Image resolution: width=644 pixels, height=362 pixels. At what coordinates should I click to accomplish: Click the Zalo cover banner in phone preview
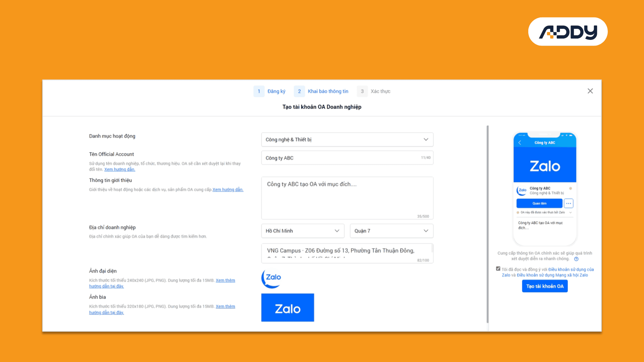545,165
